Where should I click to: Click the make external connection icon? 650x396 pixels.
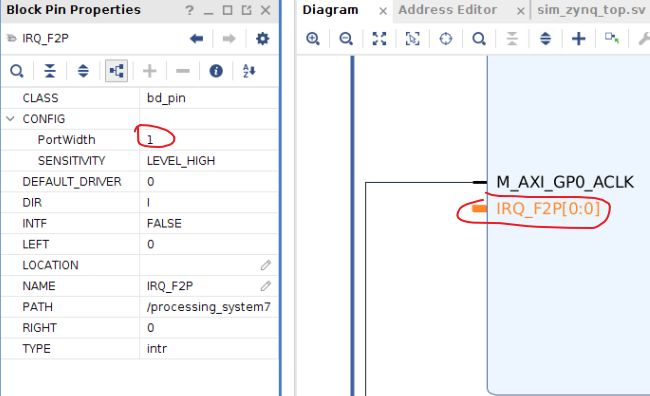(x=612, y=38)
